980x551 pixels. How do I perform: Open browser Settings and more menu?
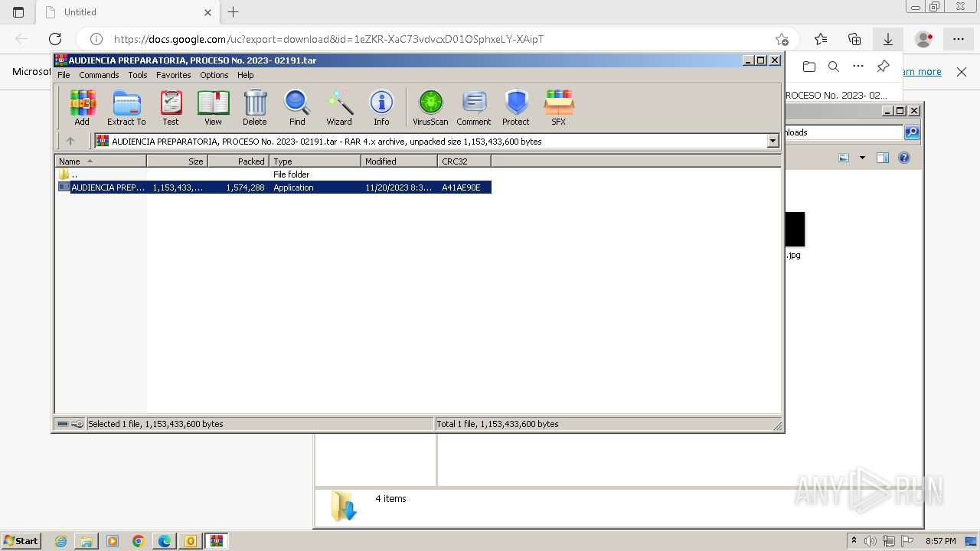[959, 39]
